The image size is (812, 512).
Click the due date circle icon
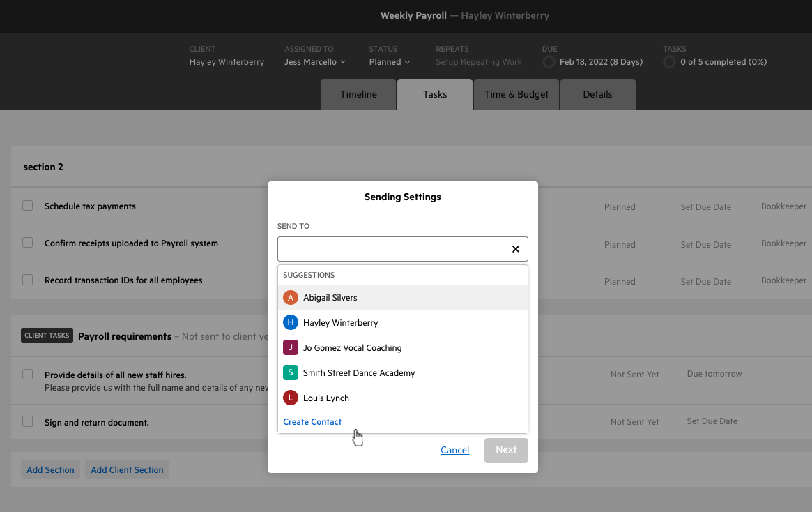pos(549,62)
